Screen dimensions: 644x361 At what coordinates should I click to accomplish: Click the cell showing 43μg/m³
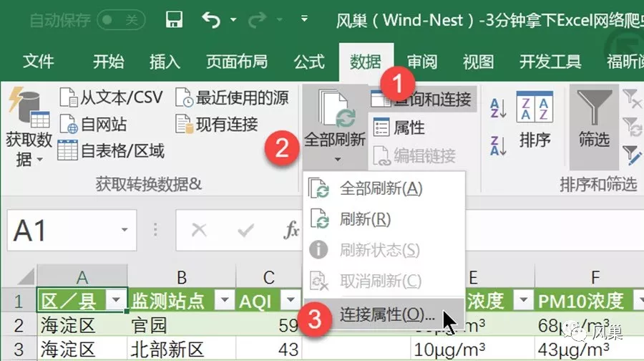click(590, 349)
